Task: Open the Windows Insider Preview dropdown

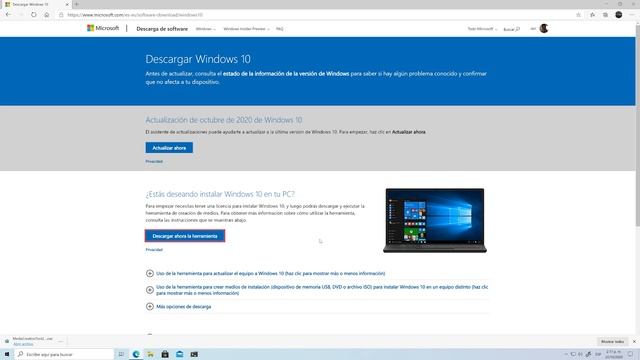Action: pyautogui.click(x=246, y=29)
